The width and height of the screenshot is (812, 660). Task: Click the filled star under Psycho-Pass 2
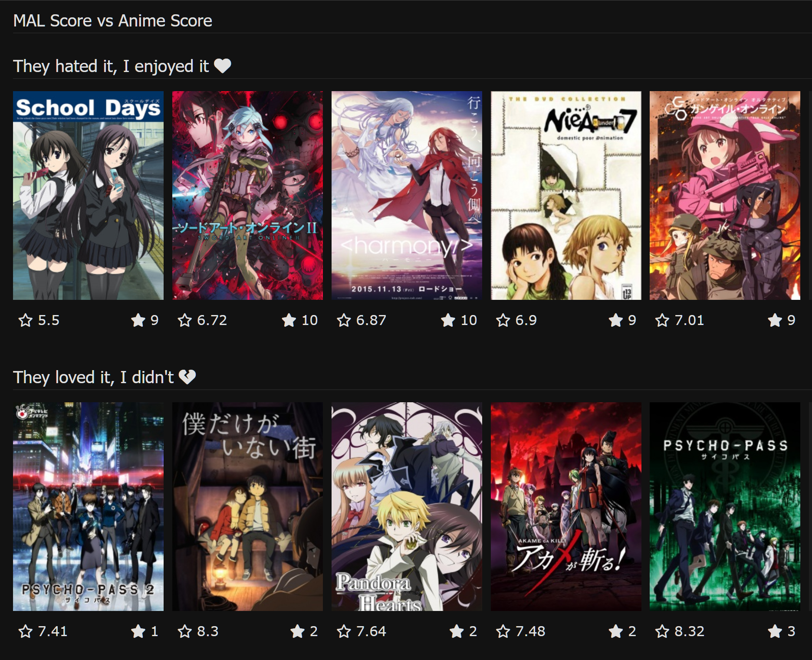138,631
